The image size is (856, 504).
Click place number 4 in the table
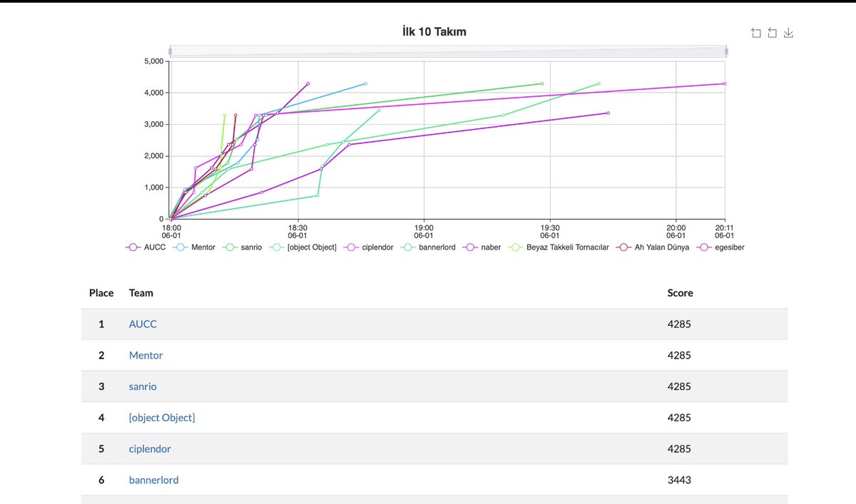[101, 418]
